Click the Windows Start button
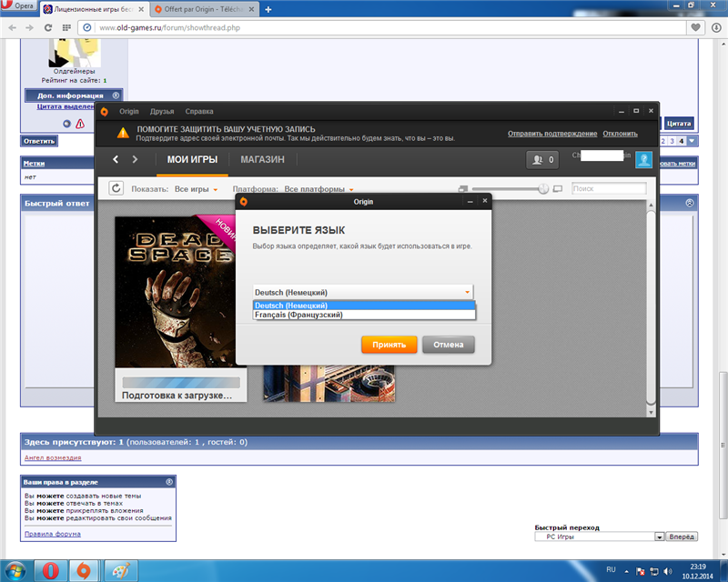Image resolution: width=728 pixels, height=582 pixels. point(15,570)
